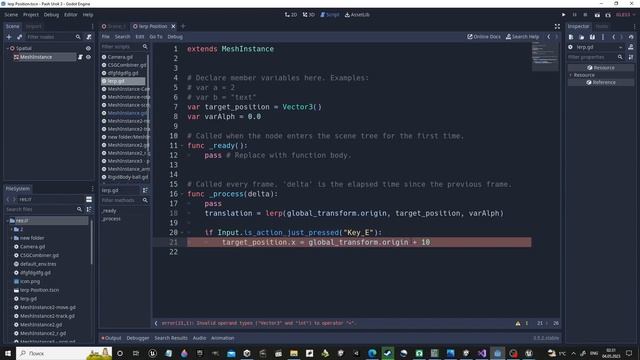640x360 pixels.
Task: Toggle distraction-free mode icon
Action: (x=557, y=27)
